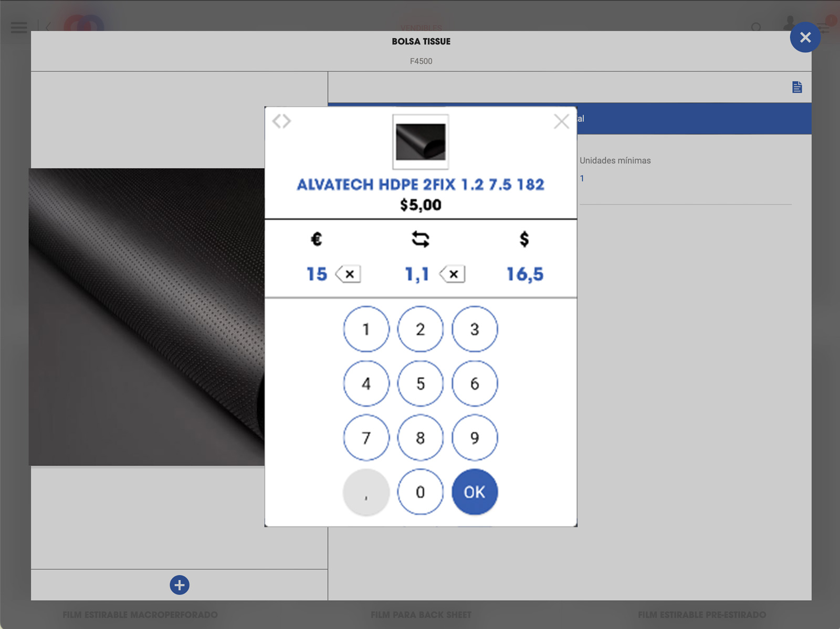
Task: Click the currency swap arrows icon
Action: point(421,239)
